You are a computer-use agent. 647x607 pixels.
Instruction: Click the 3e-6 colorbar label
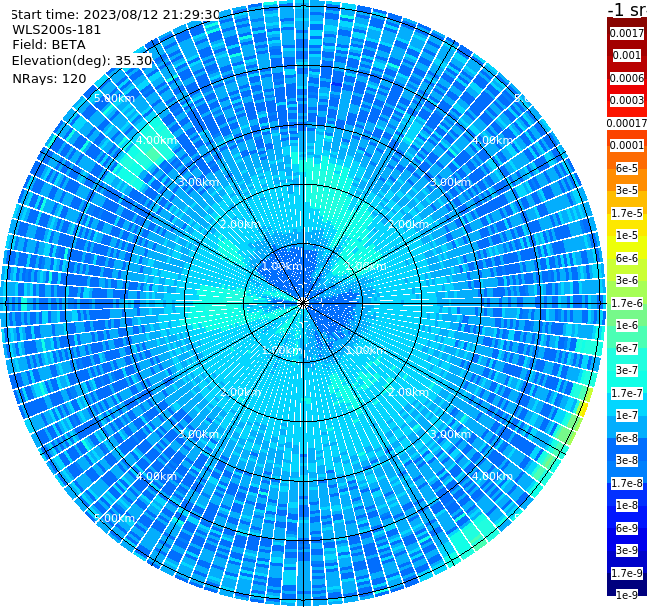coord(627,280)
